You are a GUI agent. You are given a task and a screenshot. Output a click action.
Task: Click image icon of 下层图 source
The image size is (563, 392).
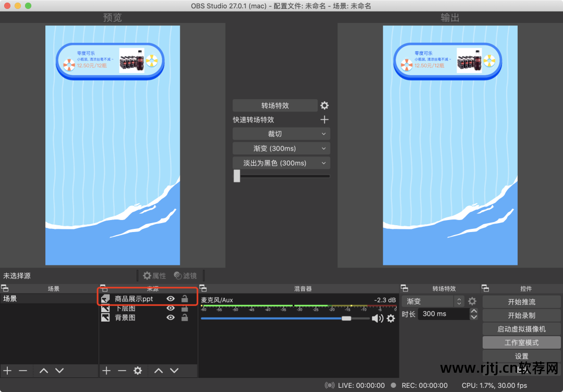point(105,309)
